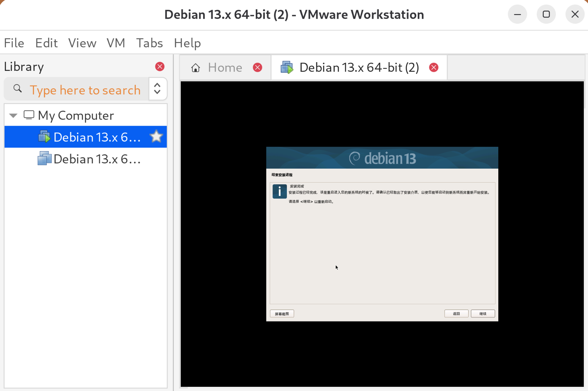Open the library search options dropdown arrows

(x=157, y=89)
